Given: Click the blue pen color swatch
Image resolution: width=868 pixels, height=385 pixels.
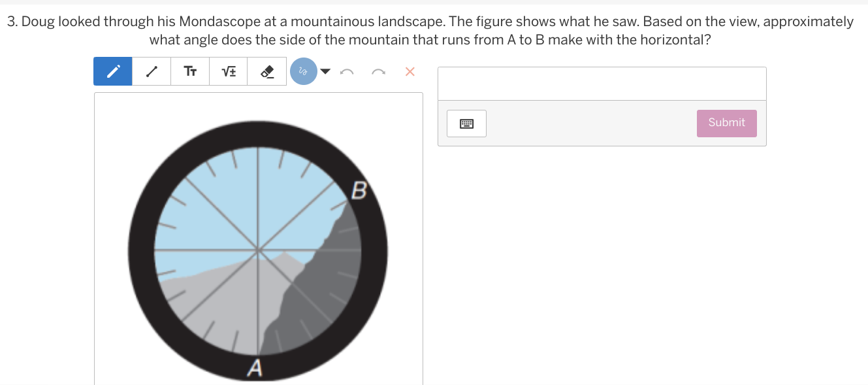Looking at the screenshot, I should click(304, 71).
